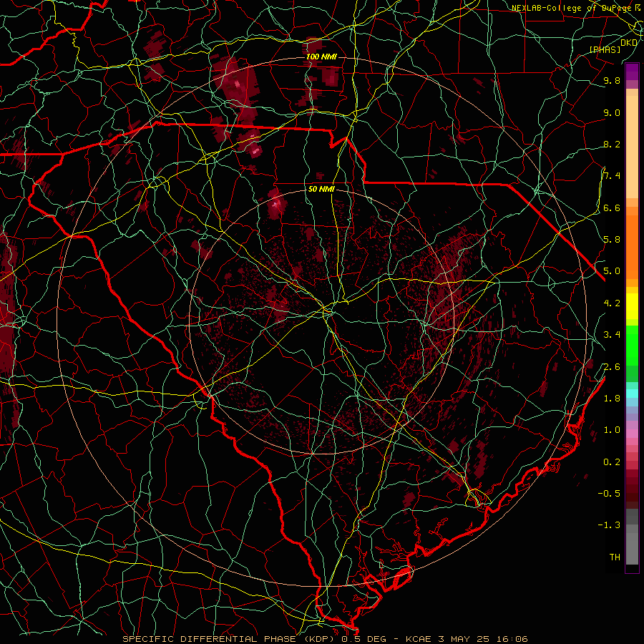644x644 pixels.
Task: Pick the orange segment of the color bar
Action: pos(632,247)
